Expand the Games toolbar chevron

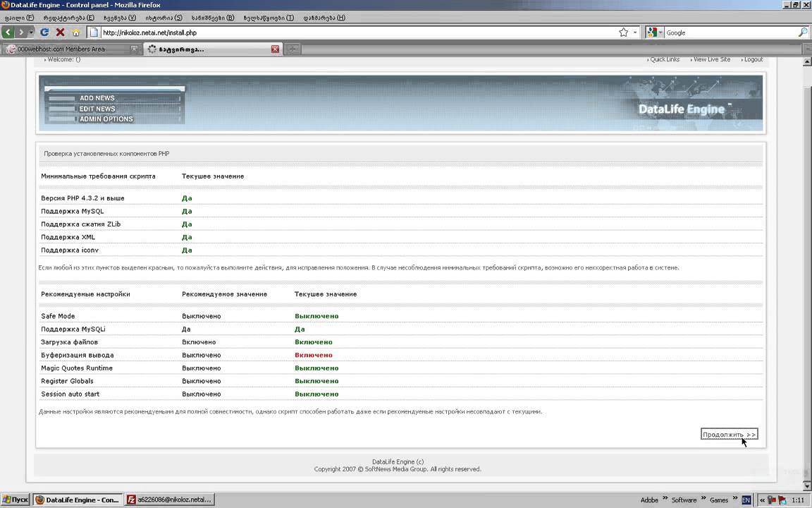[x=735, y=499]
